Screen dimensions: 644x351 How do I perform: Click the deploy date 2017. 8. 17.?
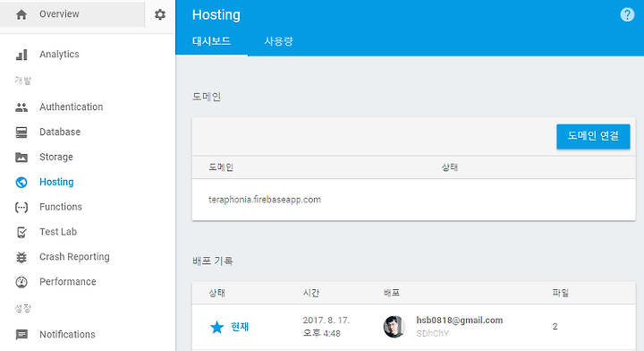pos(326,321)
